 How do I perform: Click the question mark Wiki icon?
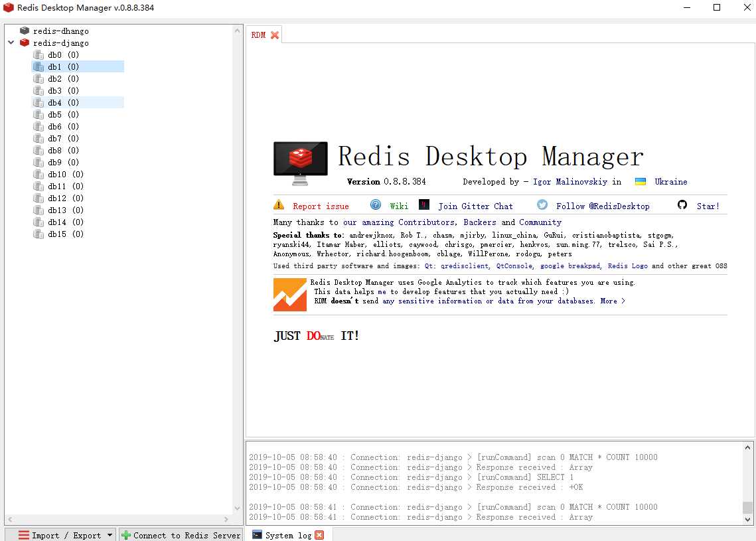376,204
